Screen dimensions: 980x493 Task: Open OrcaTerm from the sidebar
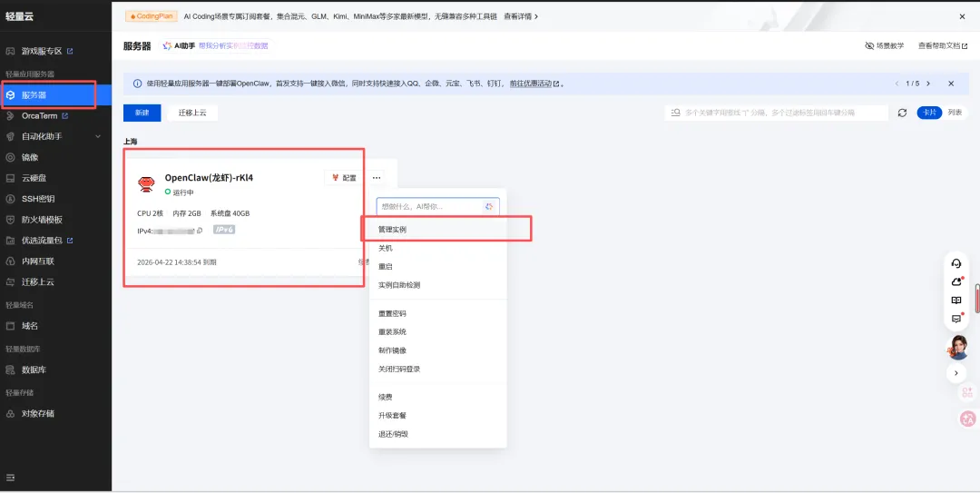[x=39, y=115]
